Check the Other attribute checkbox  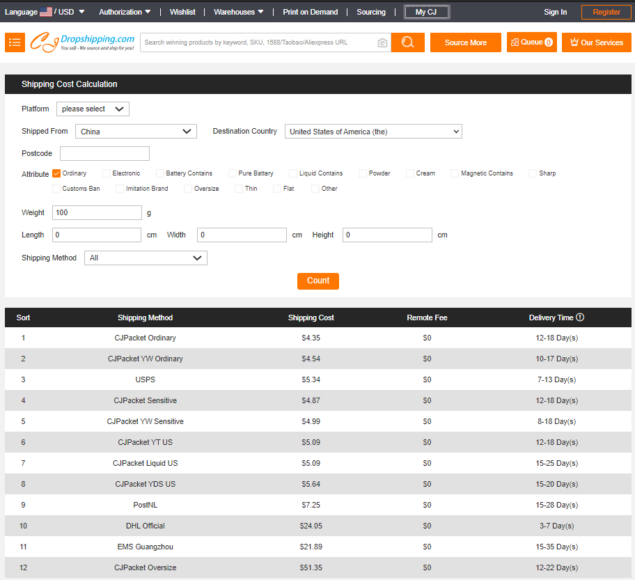coord(315,188)
